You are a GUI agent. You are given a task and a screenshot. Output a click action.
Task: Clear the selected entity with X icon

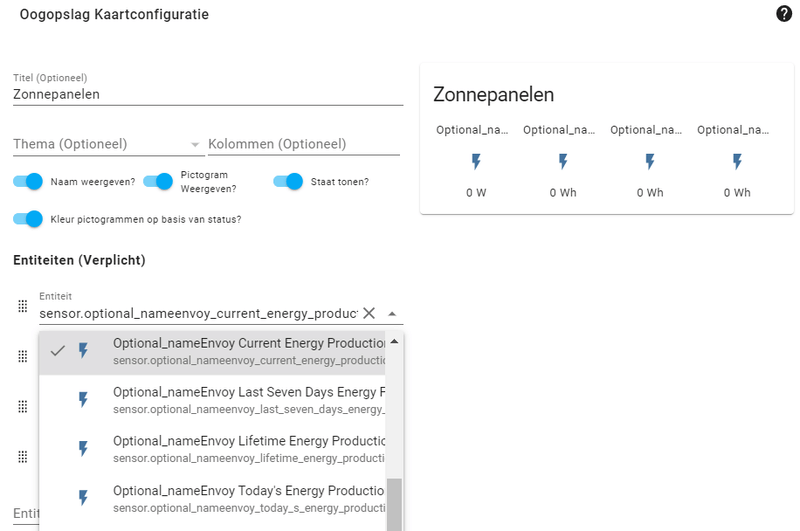369,313
